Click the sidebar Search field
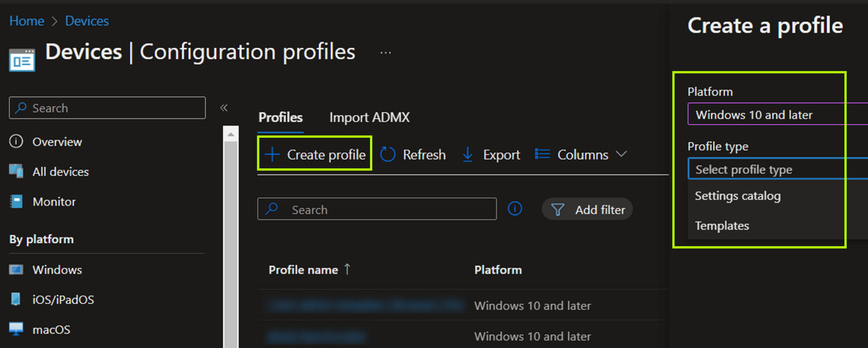 107,108
